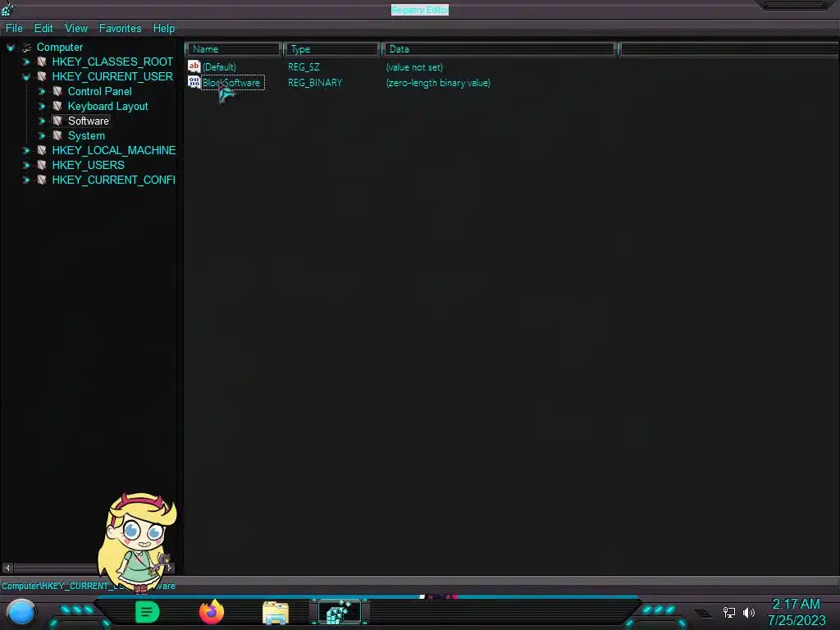Open the Help menu
Image resolution: width=840 pixels, height=630 pixels.
164,29
